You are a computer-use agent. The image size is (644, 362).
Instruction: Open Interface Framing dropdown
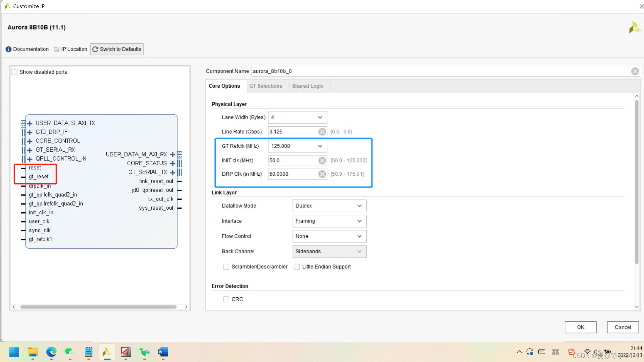(329, 221)
